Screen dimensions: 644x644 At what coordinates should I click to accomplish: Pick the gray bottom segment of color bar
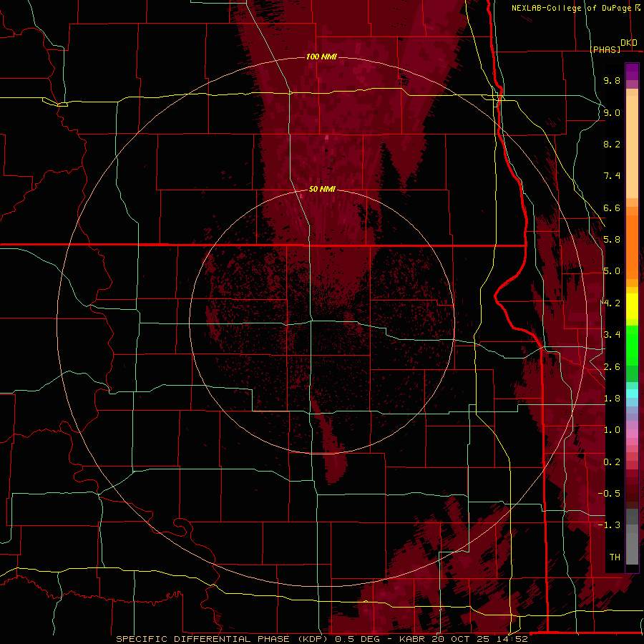[x=632, y=548]
